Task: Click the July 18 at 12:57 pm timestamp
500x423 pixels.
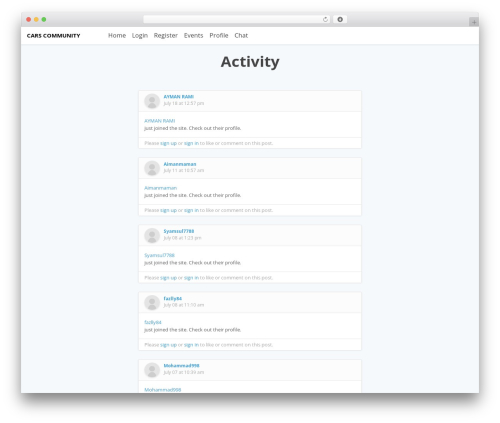Action: pos(184,103)
